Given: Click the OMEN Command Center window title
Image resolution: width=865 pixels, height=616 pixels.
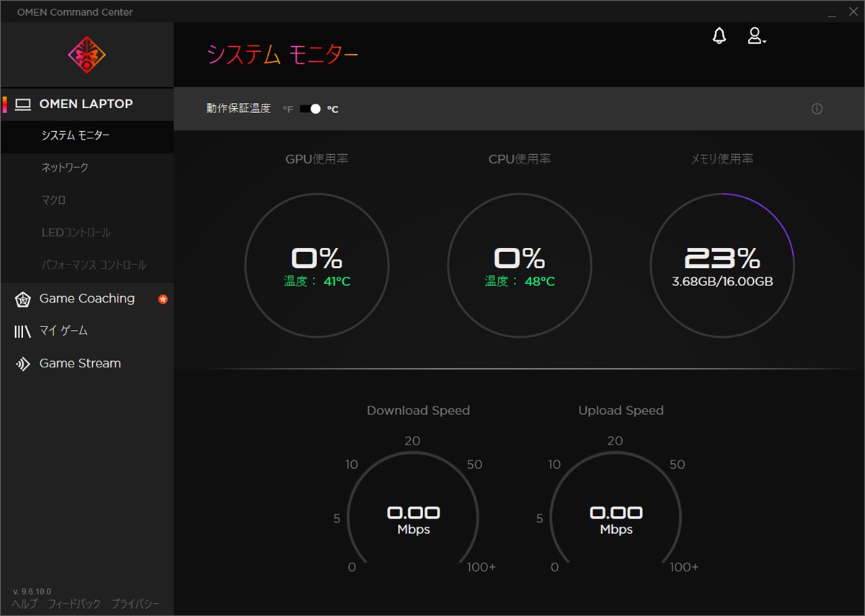Looking at the screenshot, I should pyautogui.click(x=75, y=12).
